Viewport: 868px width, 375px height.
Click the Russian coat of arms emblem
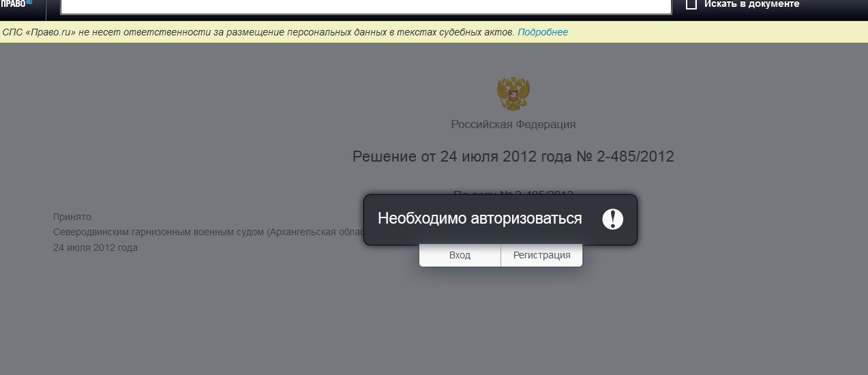[x=513, y=94]
